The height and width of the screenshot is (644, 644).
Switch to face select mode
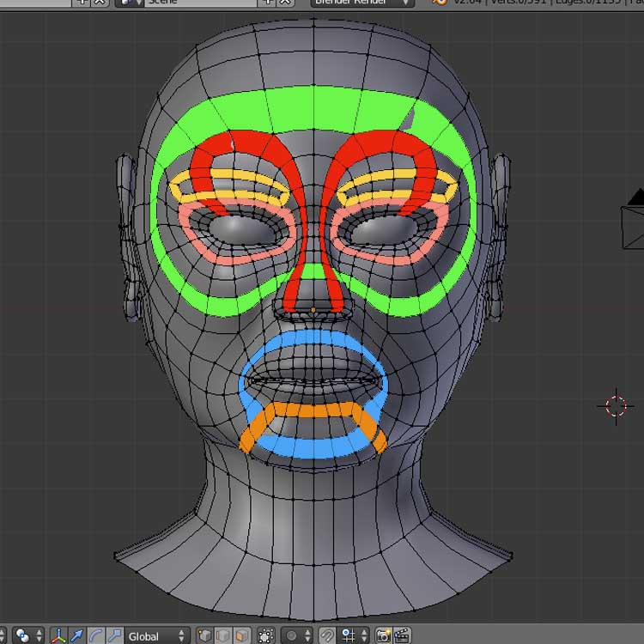click(242, 635)
